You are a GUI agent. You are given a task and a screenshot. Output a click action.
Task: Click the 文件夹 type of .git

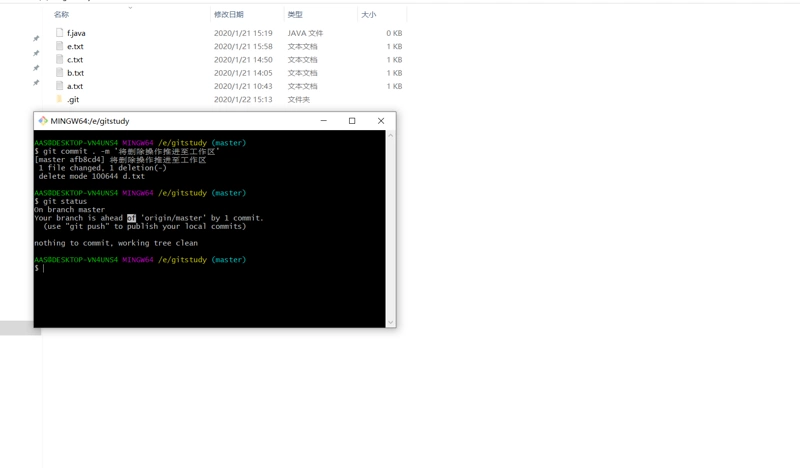coord(298,100)
